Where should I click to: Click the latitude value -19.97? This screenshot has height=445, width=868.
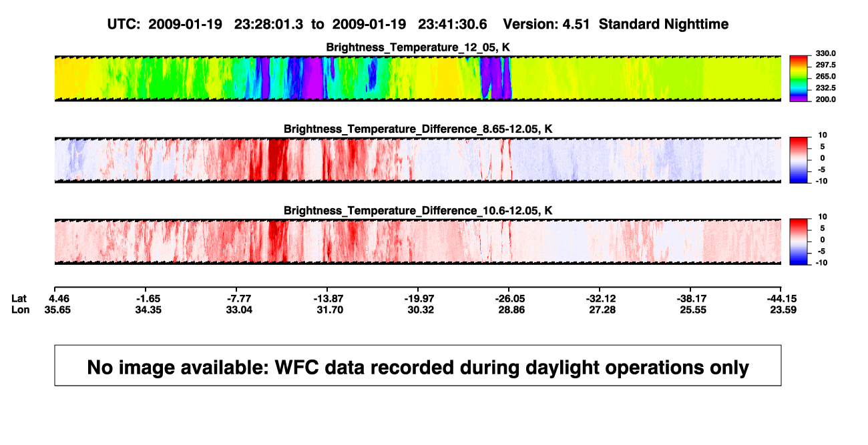click(418, 298)
